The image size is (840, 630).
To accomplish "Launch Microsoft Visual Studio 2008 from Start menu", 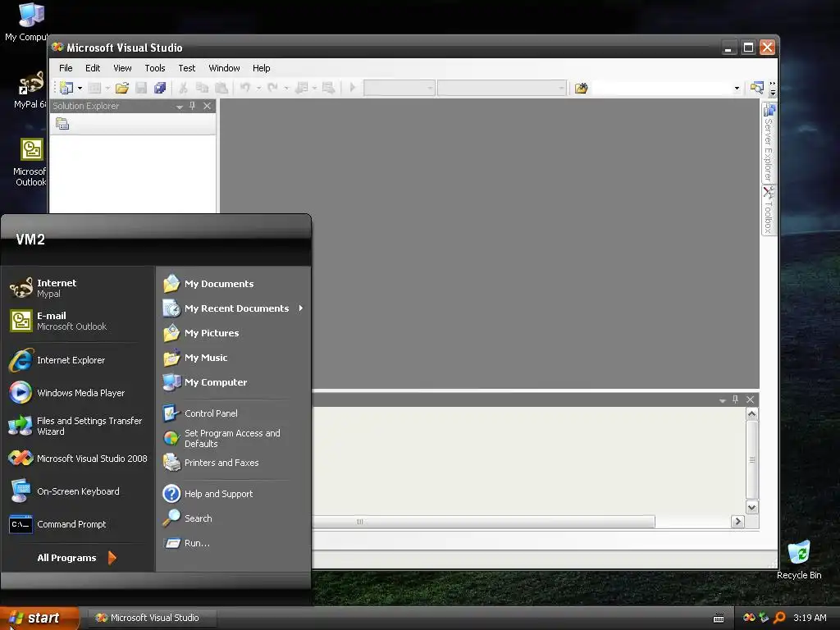I will 78,459.
